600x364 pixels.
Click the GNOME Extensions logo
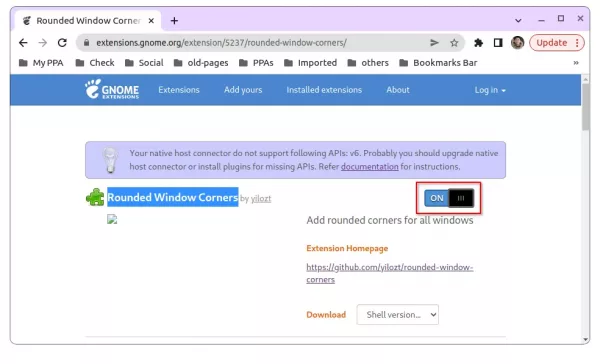coord(112,90)
